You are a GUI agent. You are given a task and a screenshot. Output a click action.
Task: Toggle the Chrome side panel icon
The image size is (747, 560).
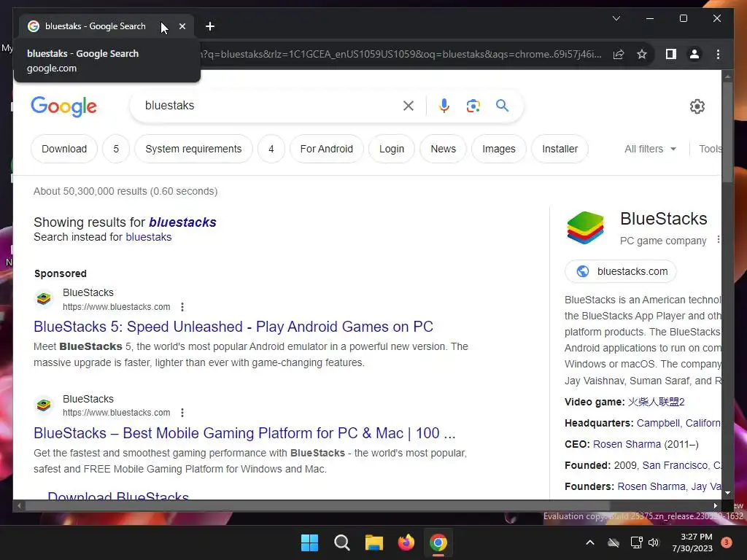coord(671,54)
